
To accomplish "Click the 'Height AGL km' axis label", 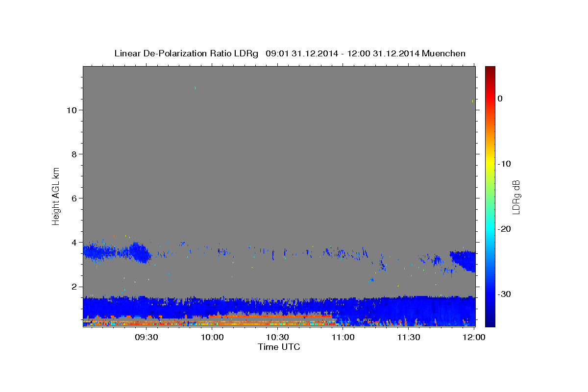I will (x=56, y=196).
